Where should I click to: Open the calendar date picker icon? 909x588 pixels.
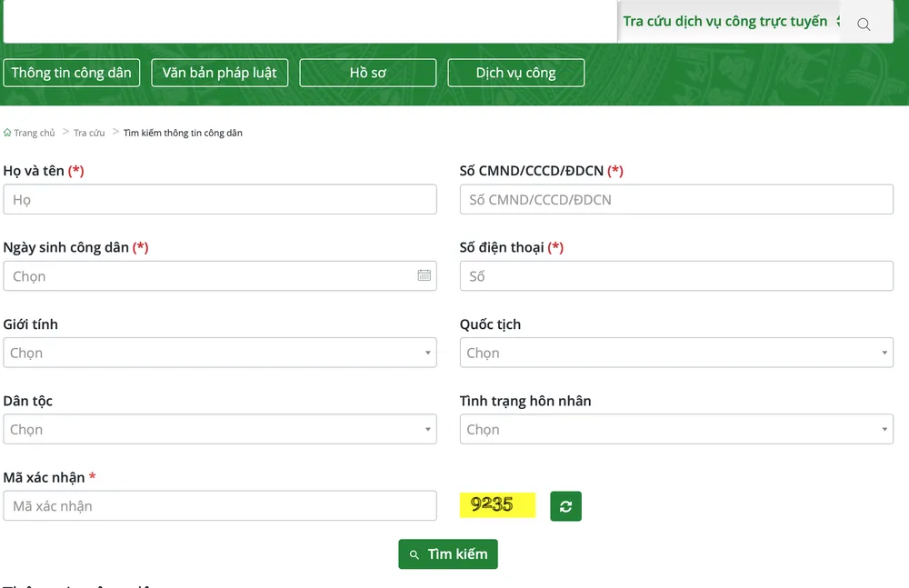(424, 275)
